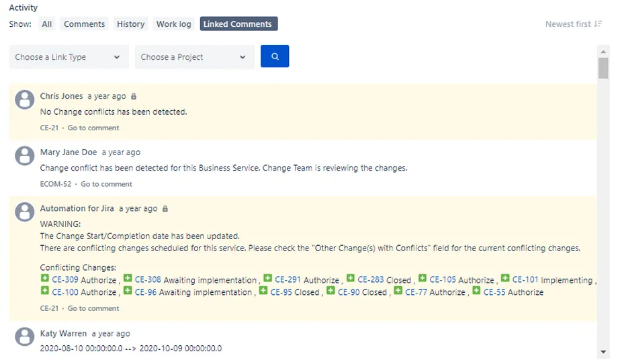
Task: Click green plus icon before CE-308
Action: coord(128,279)
